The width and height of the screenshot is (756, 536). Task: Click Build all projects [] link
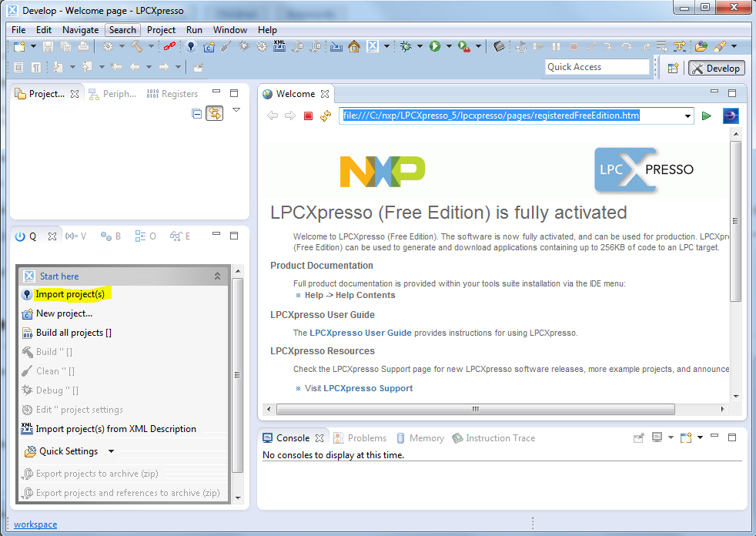(x=74, y=333)
